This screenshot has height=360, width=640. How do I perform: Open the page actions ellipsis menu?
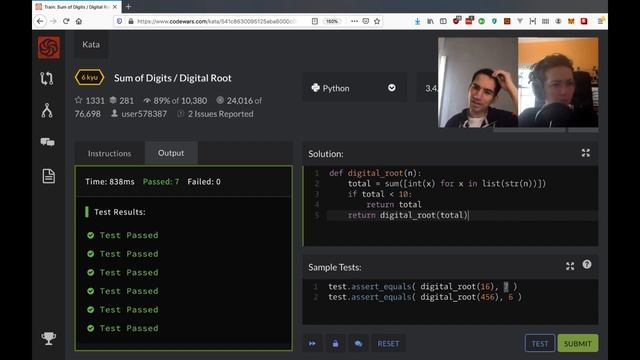tap(354, 21)
